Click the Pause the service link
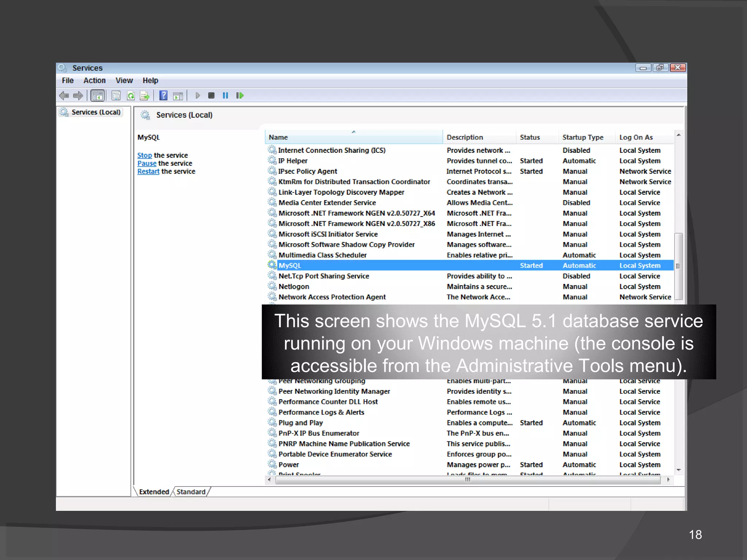Screen dimensions: 747x560 pos(147,163)
